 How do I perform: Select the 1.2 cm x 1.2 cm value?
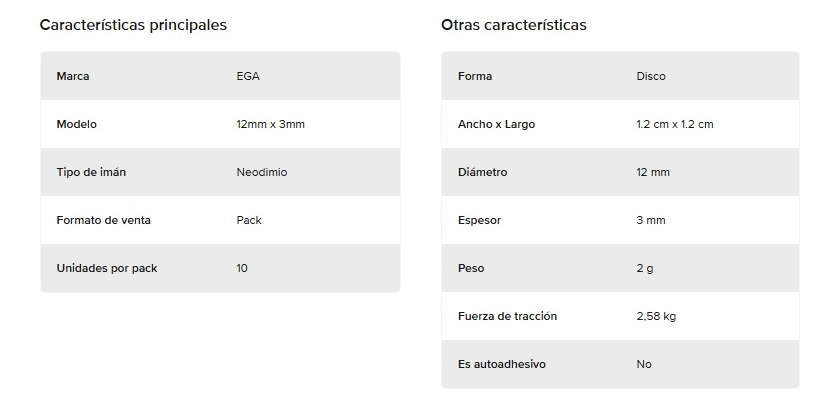(x=675, y=124)
